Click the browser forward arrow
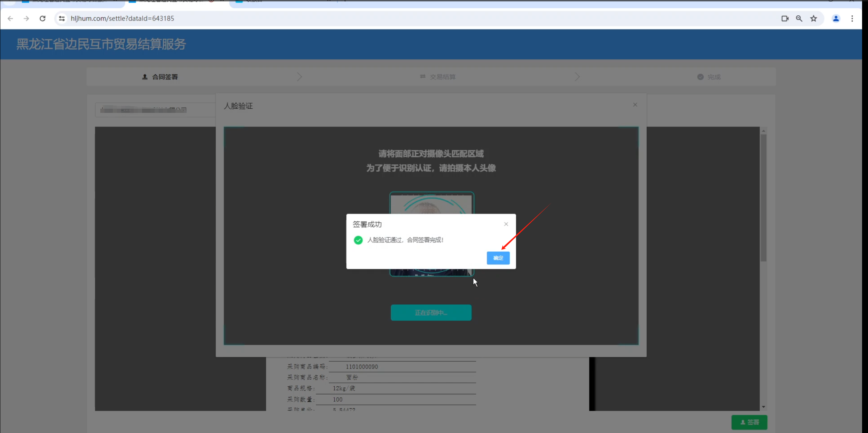Image resolution: width=868 pixels, height=433 pixels. 26,18
